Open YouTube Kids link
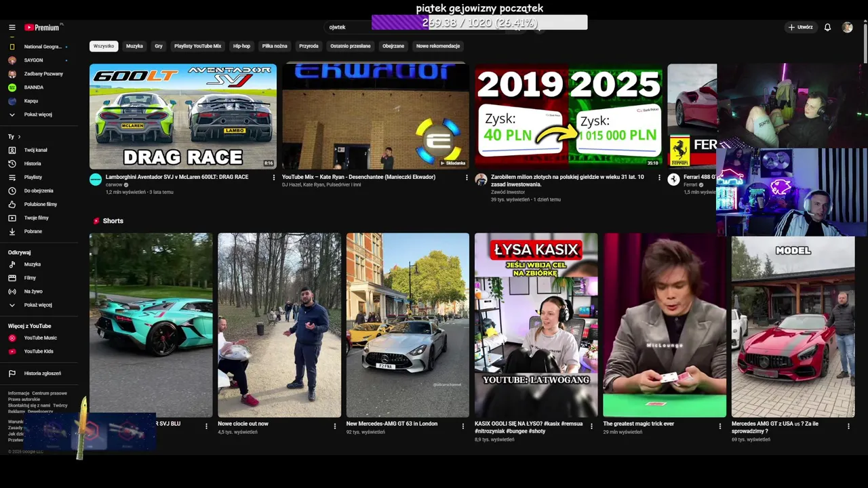 pos(39,351)
